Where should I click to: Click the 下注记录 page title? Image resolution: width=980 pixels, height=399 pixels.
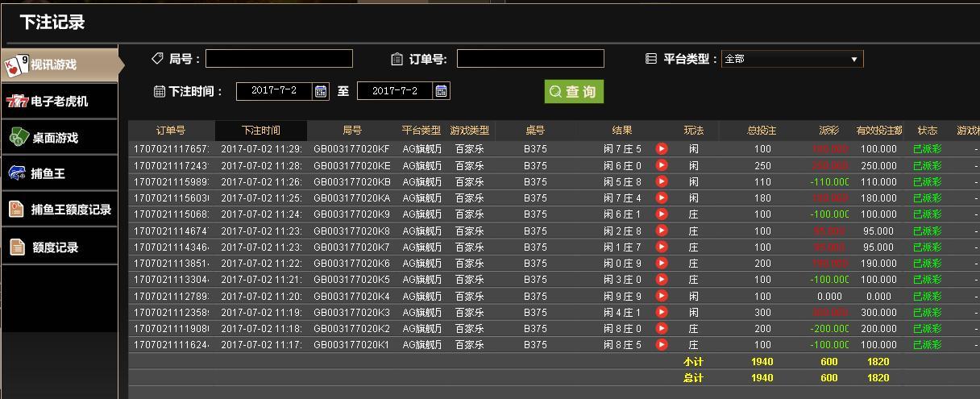[52, 23]
